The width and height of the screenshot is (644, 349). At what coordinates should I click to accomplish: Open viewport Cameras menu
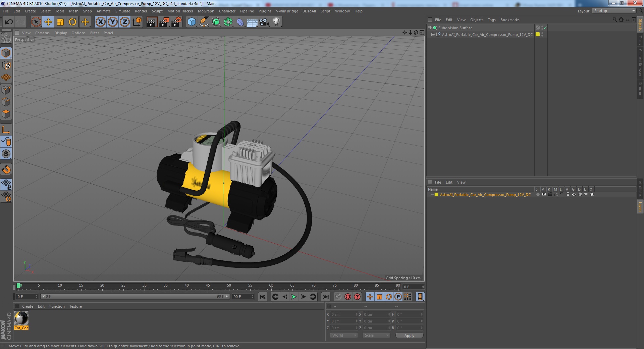click(42, 33)
